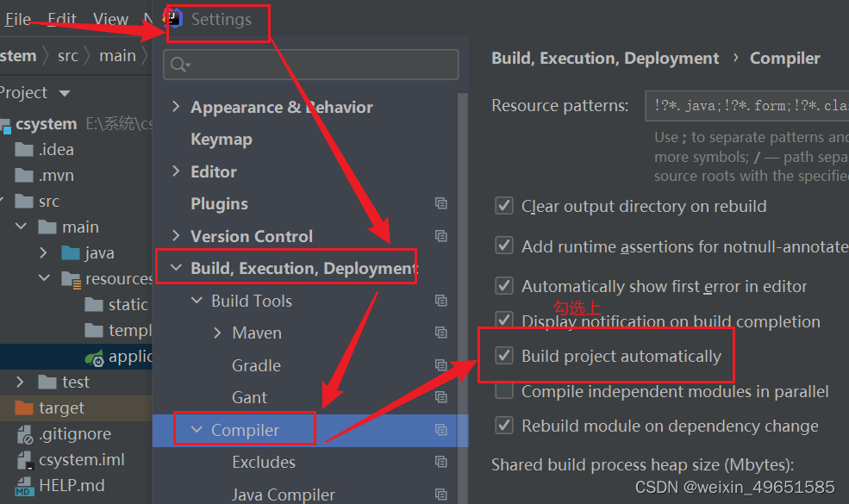Image resolution: width=849 pixels, height=504 pixels.
Task: Open the File menu
Action: coord(17,17)
